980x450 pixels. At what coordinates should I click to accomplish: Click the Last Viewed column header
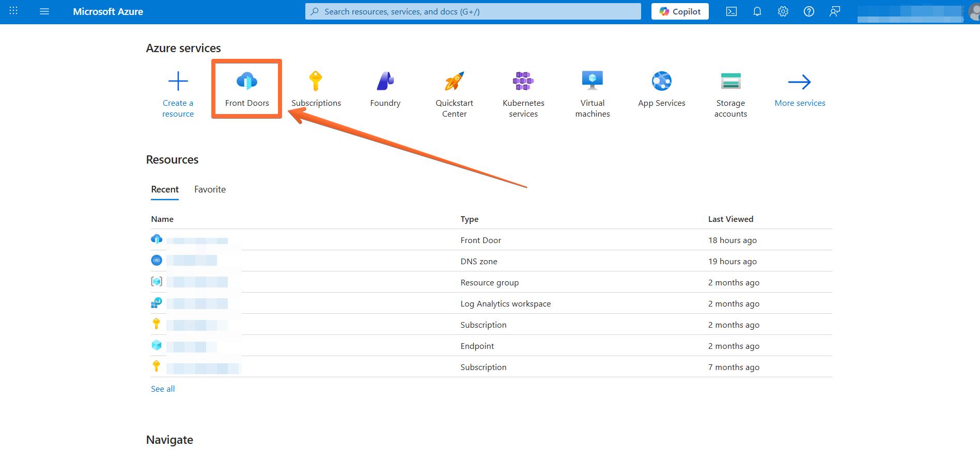click(730, 219)
